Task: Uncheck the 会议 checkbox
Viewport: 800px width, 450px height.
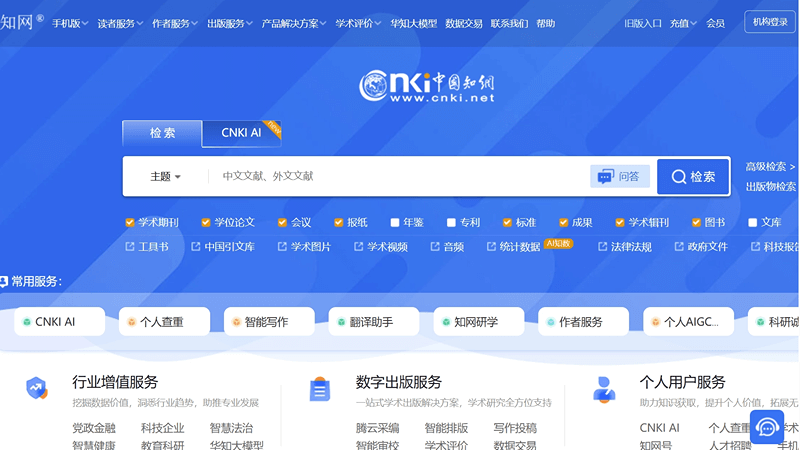Action: tap(282, 222)
